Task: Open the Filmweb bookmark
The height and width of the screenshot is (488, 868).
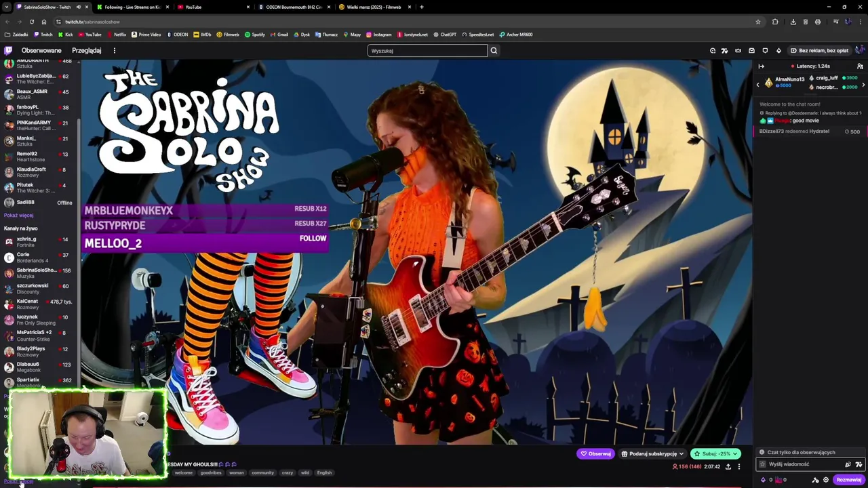Action: point(228,35)
